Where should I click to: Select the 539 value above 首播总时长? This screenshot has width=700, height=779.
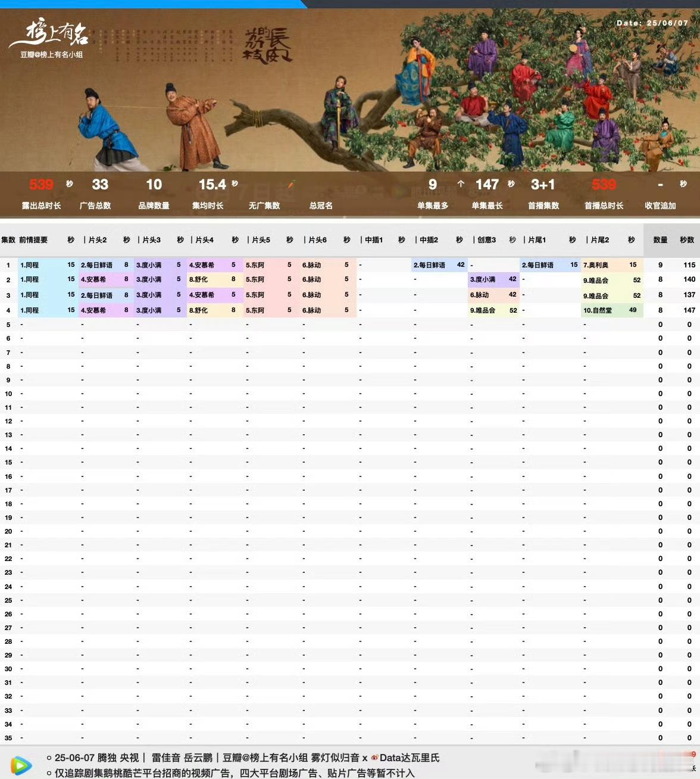[x=604, y=185]
